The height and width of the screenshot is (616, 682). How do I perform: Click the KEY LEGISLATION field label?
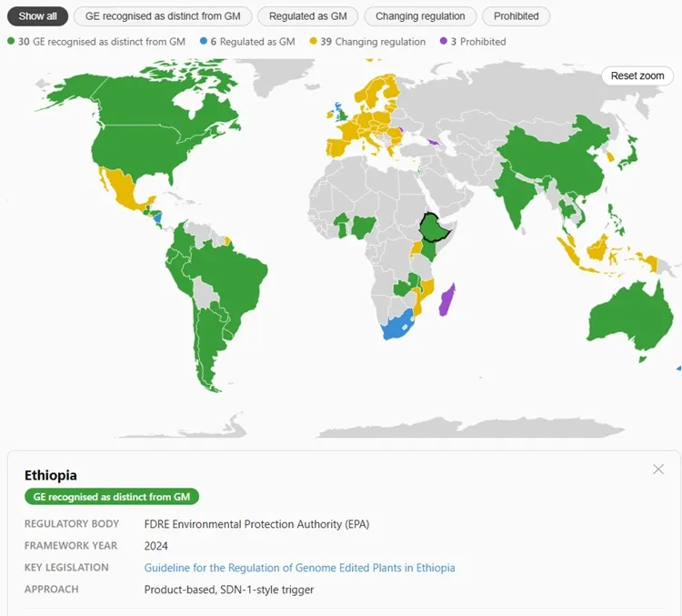coord(66,567)
